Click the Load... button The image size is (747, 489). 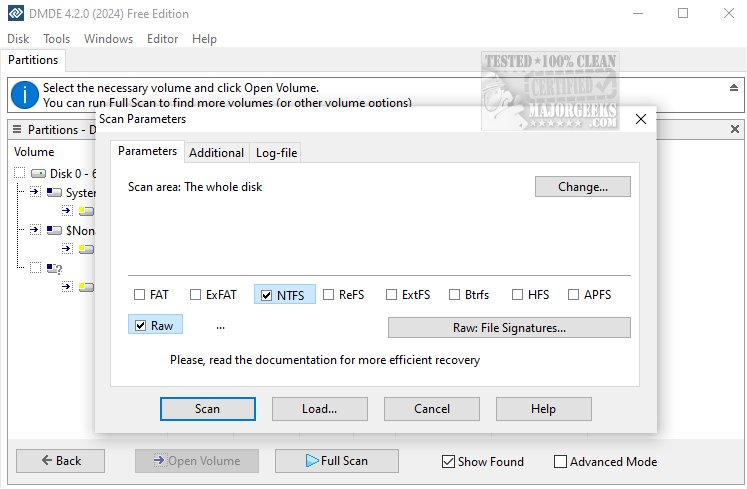tap(320, 409)
